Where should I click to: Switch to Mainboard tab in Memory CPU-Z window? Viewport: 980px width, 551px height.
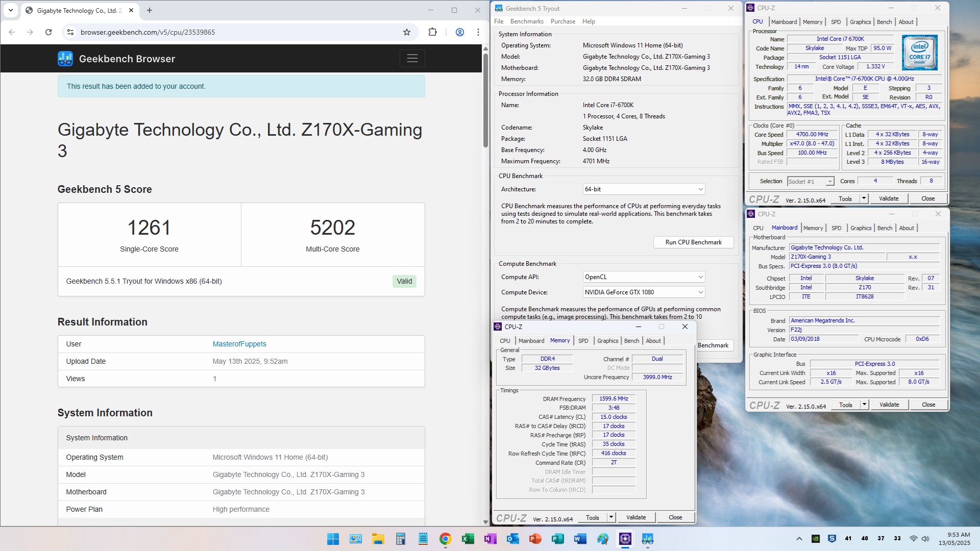(531, 341)
